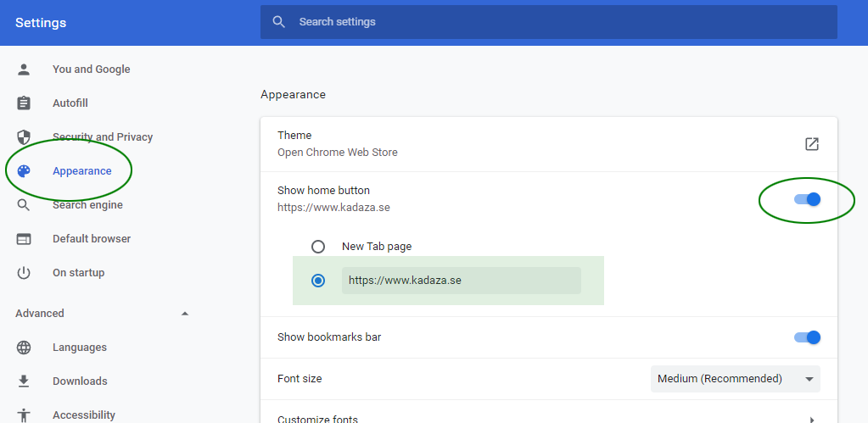Turn off the Show home button toggle
Viewport: 868px width, 423px height.
(x=807, y=199)
